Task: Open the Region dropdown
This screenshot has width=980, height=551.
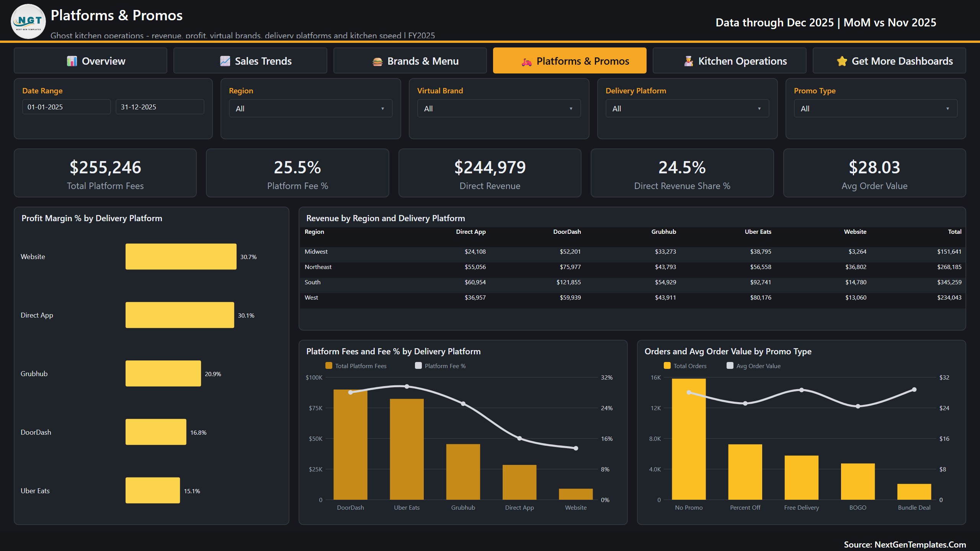Action: coord(311,109)
